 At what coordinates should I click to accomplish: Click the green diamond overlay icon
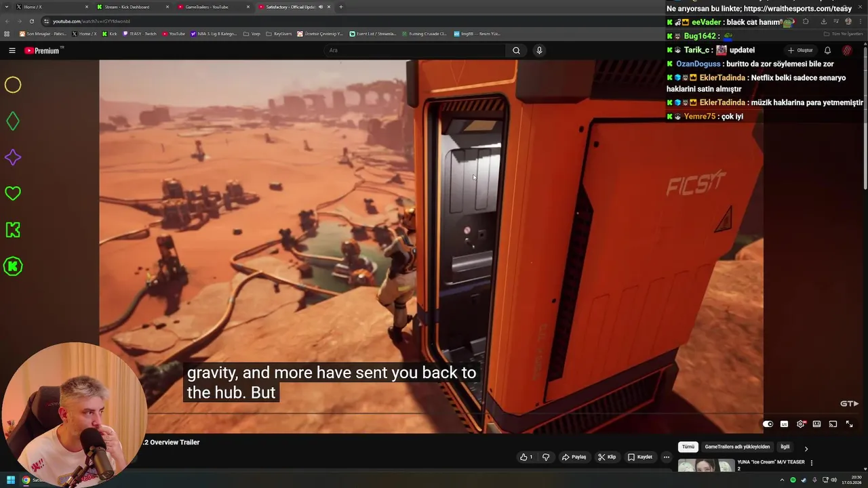(x=13, y=121)
